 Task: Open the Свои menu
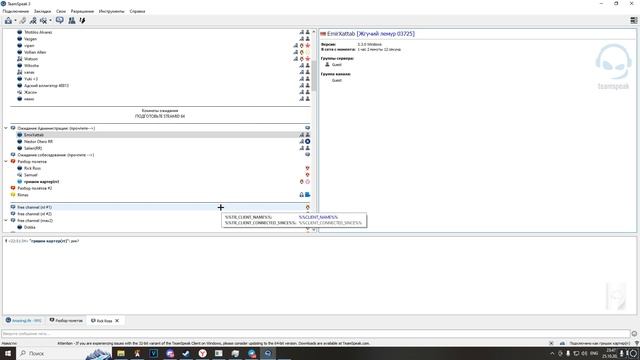[61, 11]
